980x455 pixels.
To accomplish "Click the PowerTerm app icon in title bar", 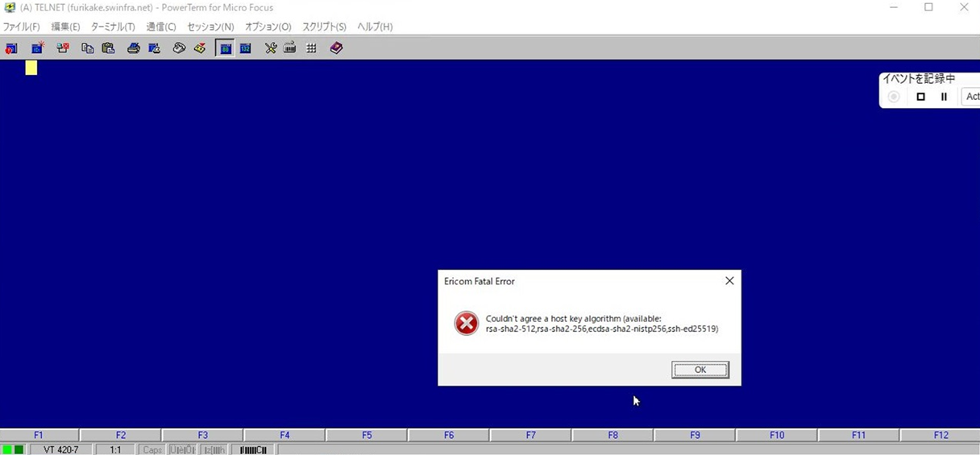I will click(x=10, y=7).
